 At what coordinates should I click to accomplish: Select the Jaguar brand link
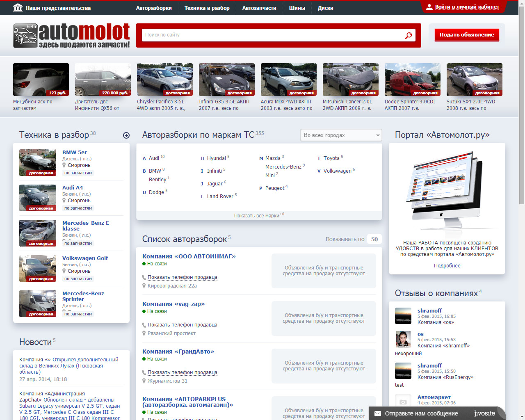pyautogui.click(x=215, y=184)
